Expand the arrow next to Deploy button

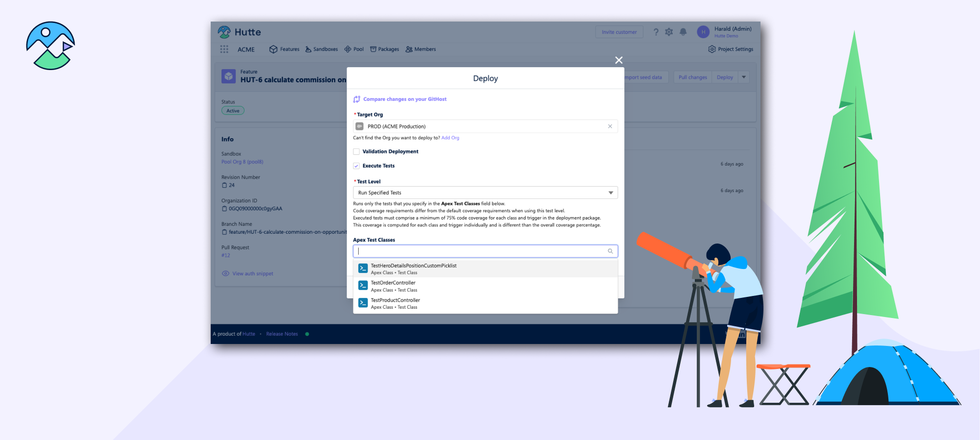pyautogui.click(x=744, y=77)
